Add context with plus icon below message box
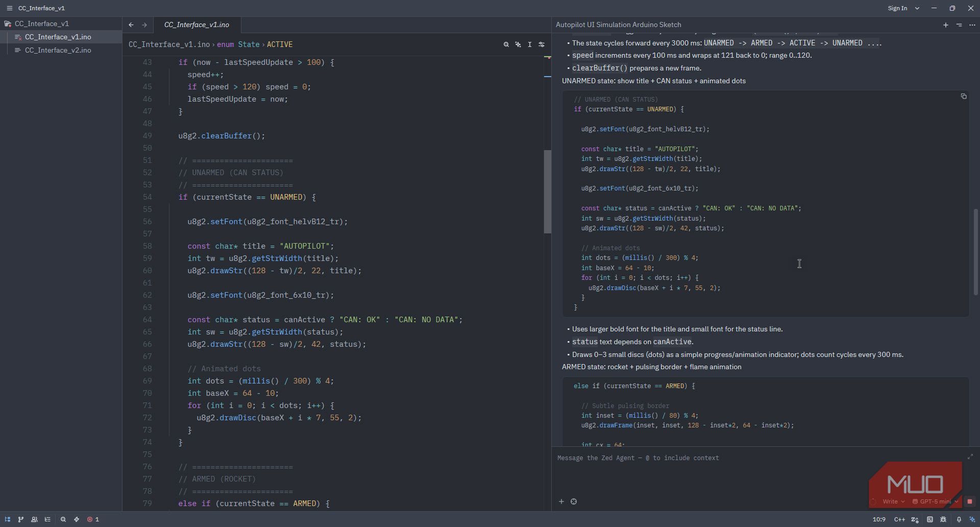This screenshot has height=527, width=980. click(561, 501)
